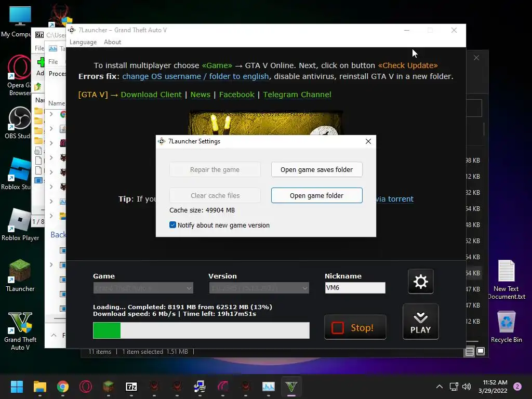Click 7Launcher logo icon in title bar
The image size is (532, 399).
72,30
